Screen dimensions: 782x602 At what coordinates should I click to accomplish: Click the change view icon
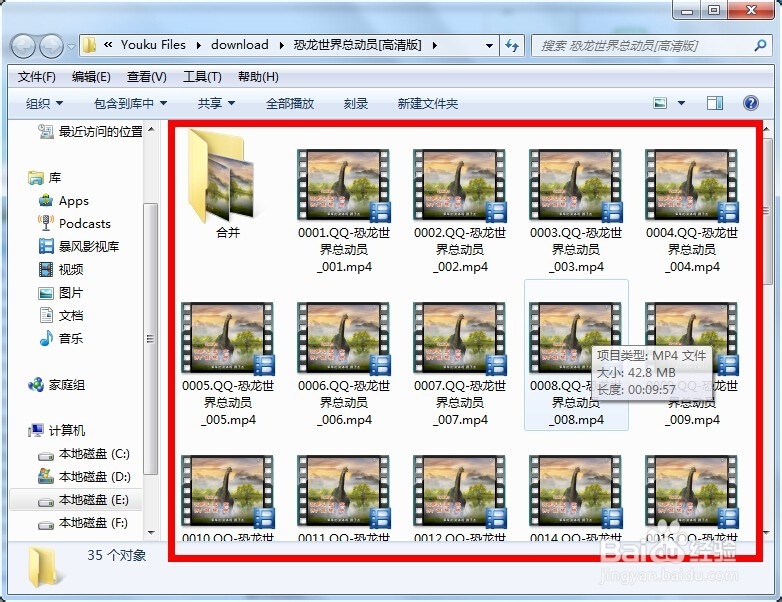pyautogui.click(x=660, y=103)
